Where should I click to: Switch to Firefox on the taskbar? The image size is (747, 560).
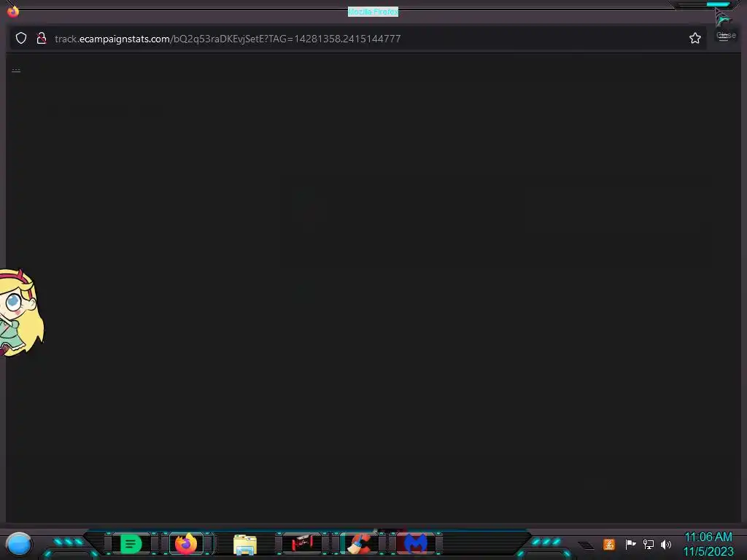coord(186,543)
